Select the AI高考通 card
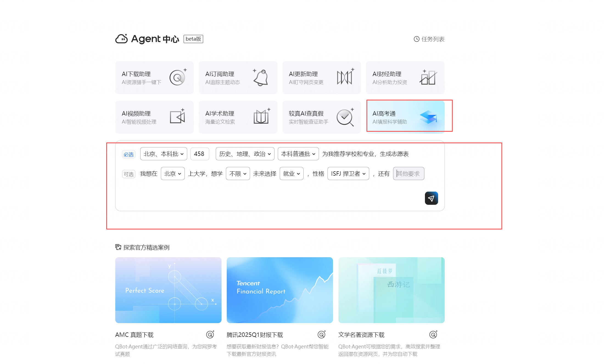Screen dimensions: 605x364 (405, 117)
